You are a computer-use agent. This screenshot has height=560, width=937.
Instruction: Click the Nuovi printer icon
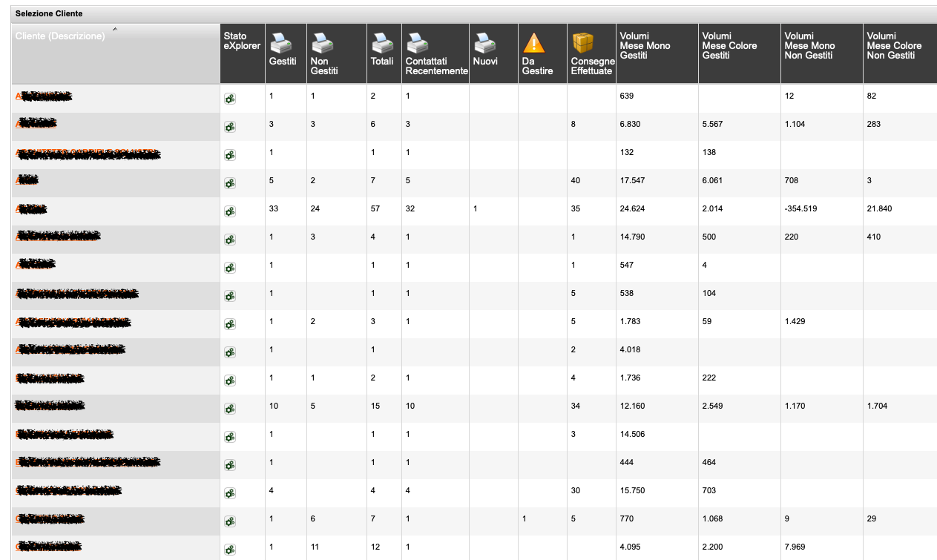tap(484, 43)
